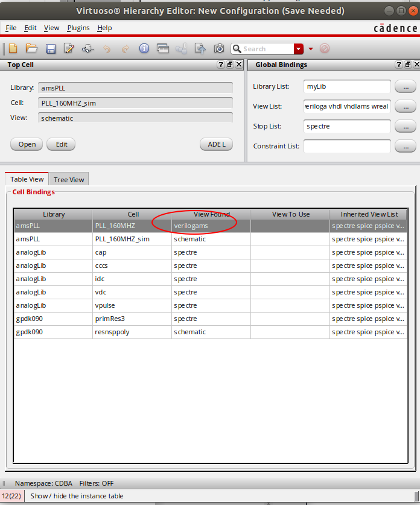The image size is (420, 505).
Task: Browse Library List with ellipsis button
Action: tap(406, 86)
